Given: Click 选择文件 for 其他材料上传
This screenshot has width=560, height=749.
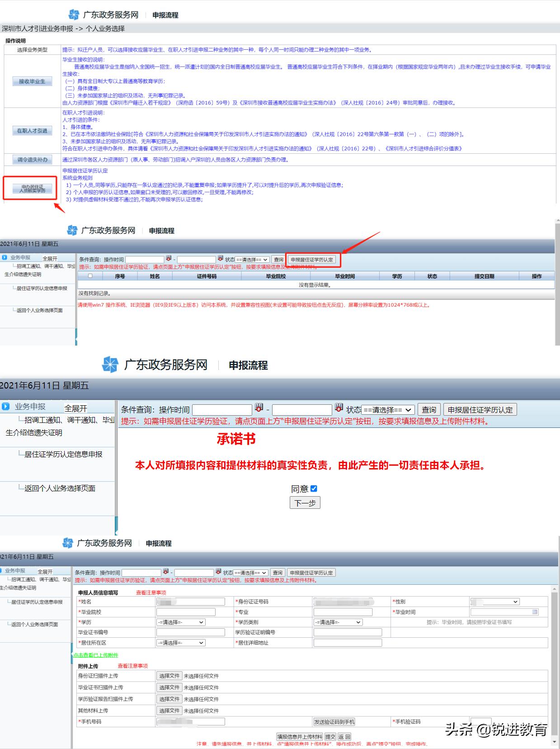Looking at the screenshot, I should coord(169,710).
